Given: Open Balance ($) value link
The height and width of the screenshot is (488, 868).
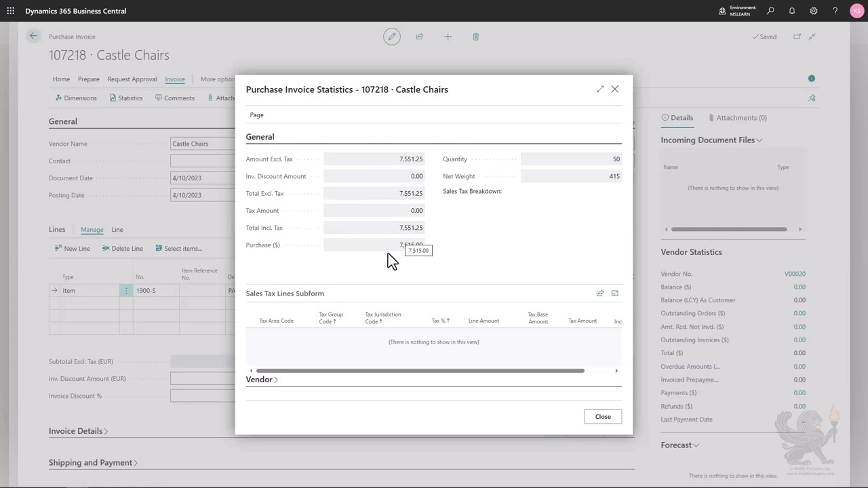Looking at the screenshot, I should 800,287.
